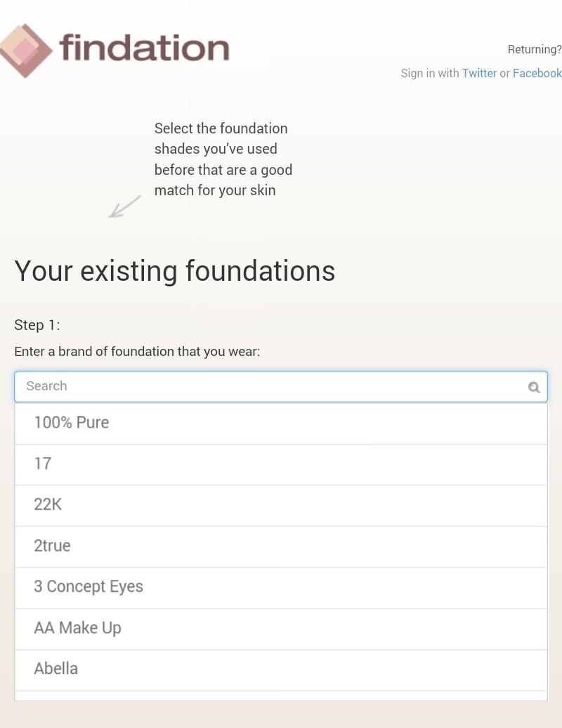Click the Step 1 label
The image size is (562, 728).
37,325
